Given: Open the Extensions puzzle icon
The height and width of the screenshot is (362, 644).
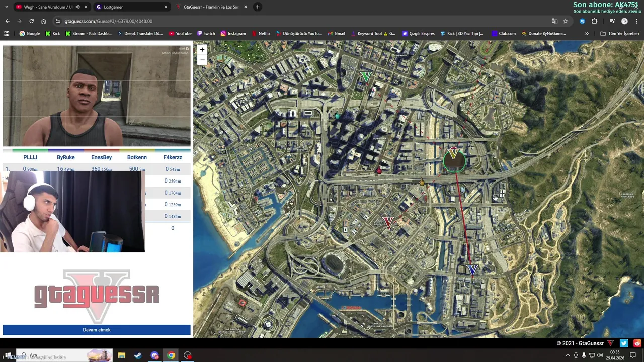Looking at the screenshot, I should [594, 21].
